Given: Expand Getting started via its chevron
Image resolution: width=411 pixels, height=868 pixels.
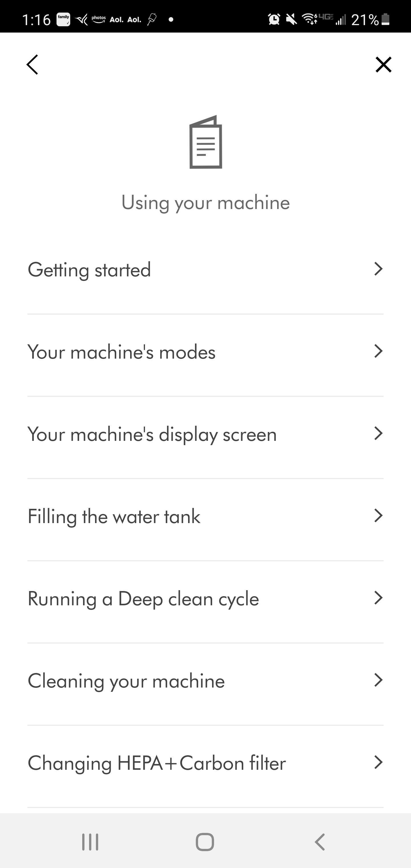Looking at the screenshot, I should 378,269.
